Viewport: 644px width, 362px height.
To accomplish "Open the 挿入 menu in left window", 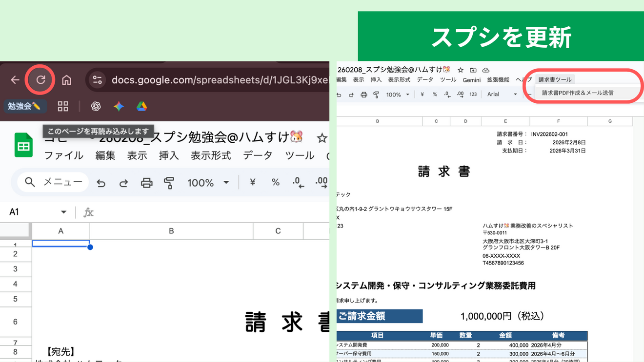I will [x=169, y=155].
